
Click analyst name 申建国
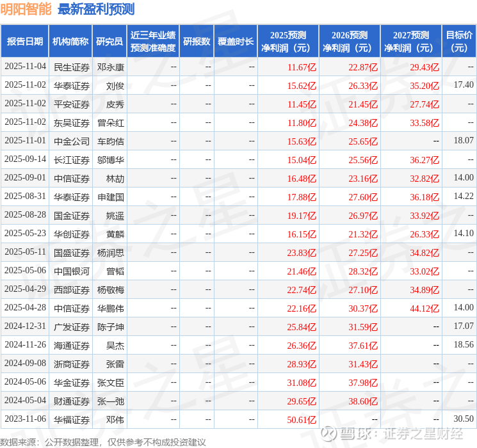111,197
